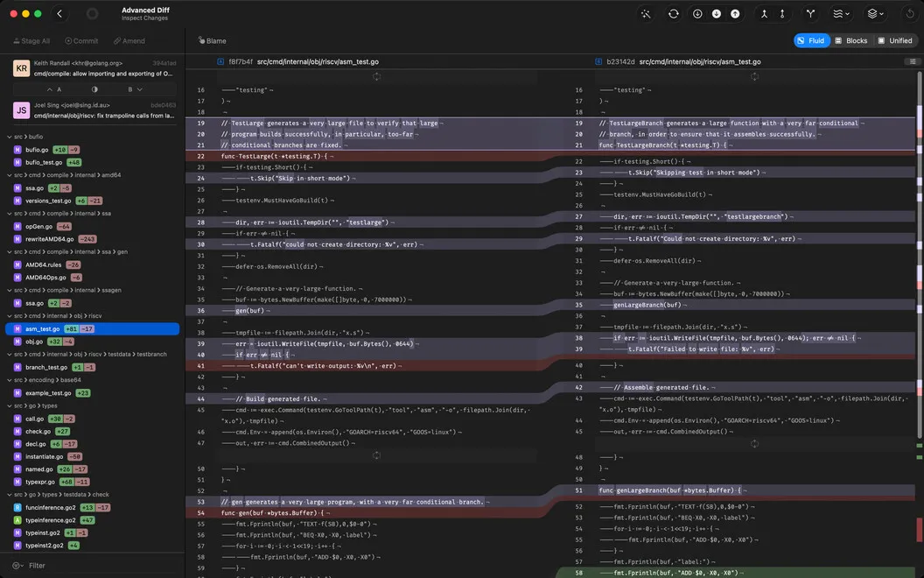
Task: Click the A revision badge f8f7b4f
Action: 220,61
